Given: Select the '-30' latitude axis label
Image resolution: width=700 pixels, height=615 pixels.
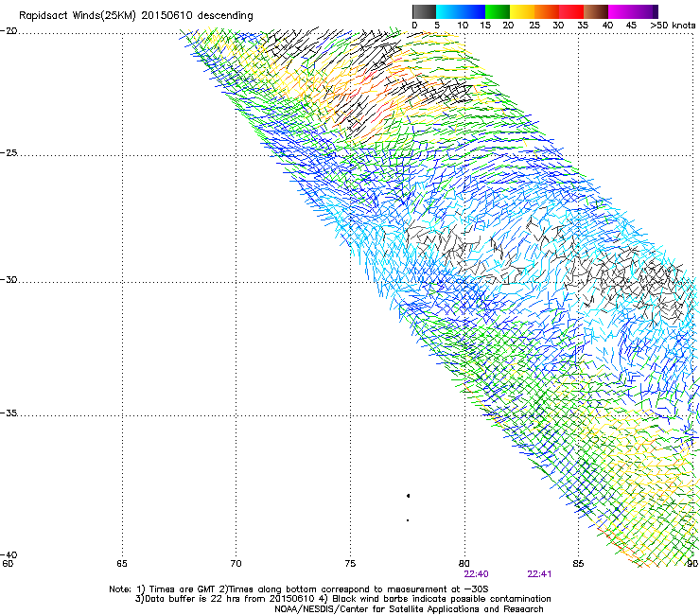Looking at the screenshot, I should pyautogui.click(x=9, y=279).
